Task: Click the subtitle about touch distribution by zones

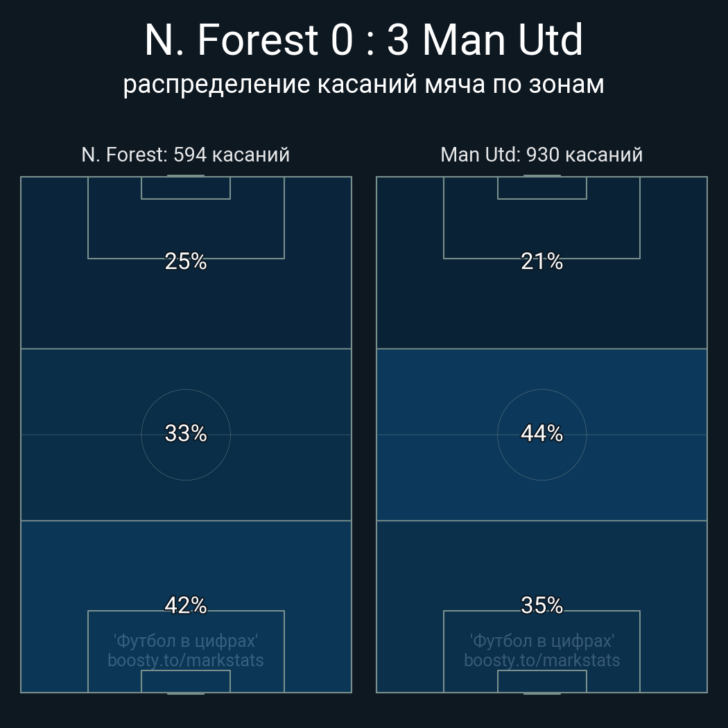Action: [363, 85]
